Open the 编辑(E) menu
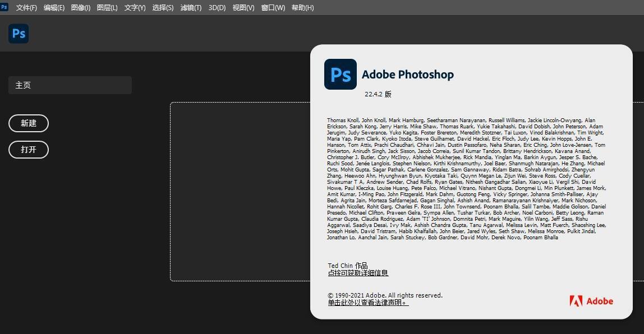This screenshot has height=334, width=644. click(54, 8)
